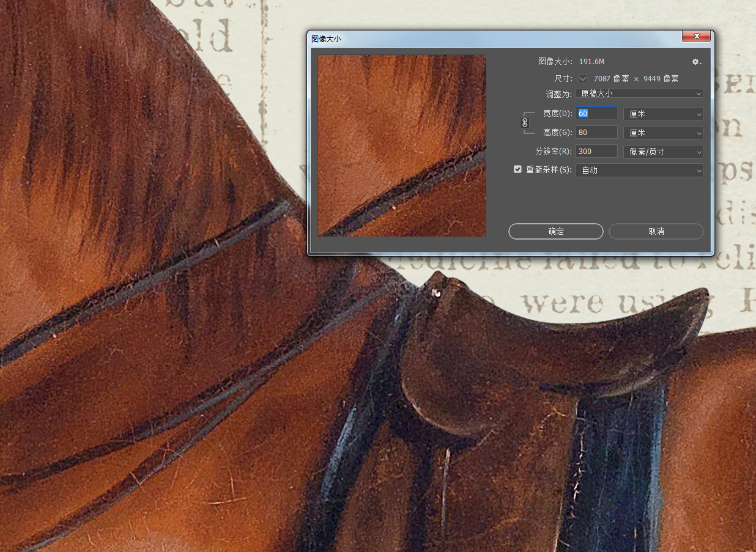Open the 高度 unit dropdown

click(x=663, y=133)
